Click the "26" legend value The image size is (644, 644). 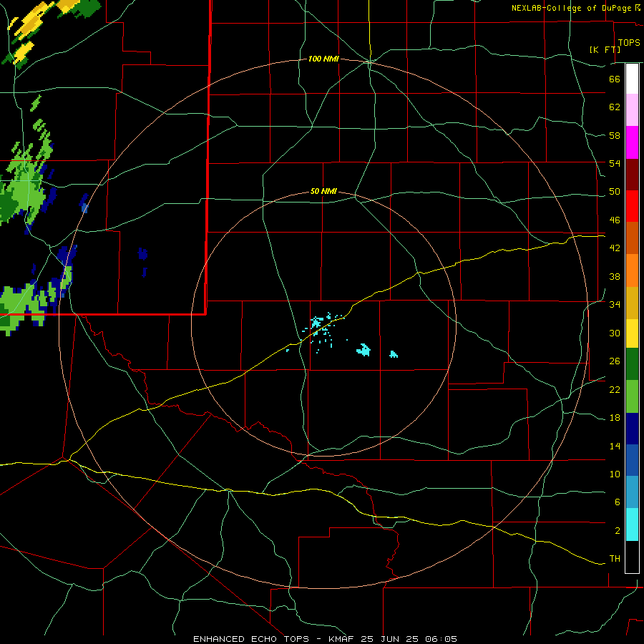pyautogui.click(x=615, y=361)
